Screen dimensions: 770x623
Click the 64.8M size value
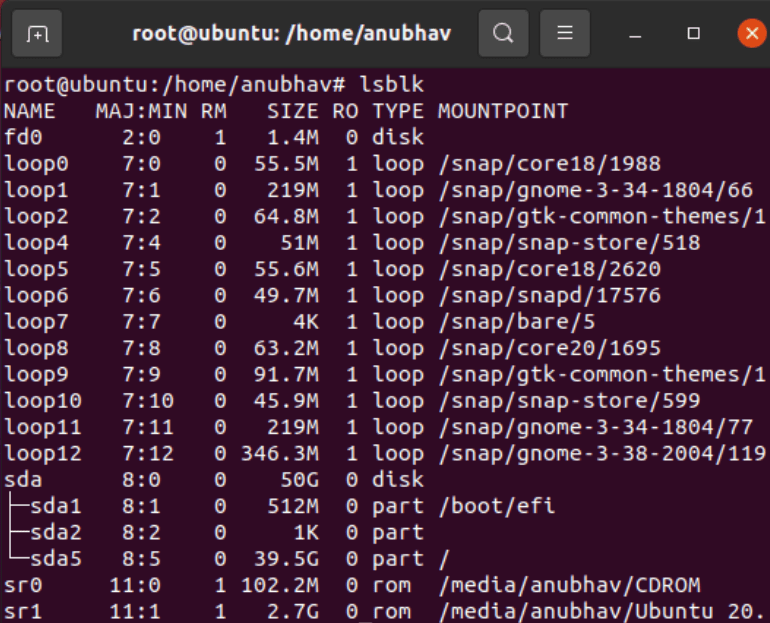(x=286, y=217)
